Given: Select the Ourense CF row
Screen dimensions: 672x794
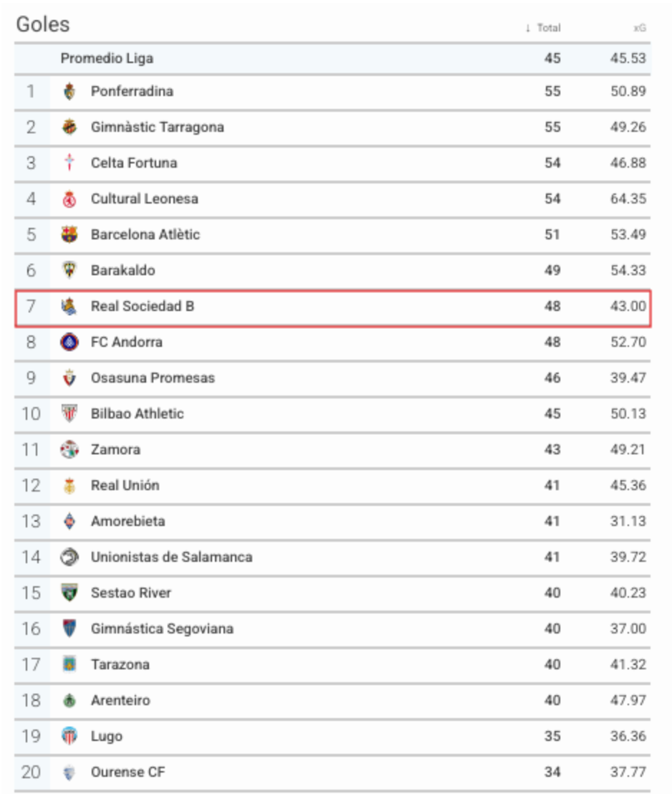Looking at the screenshot, I should [x=332, y=773].
